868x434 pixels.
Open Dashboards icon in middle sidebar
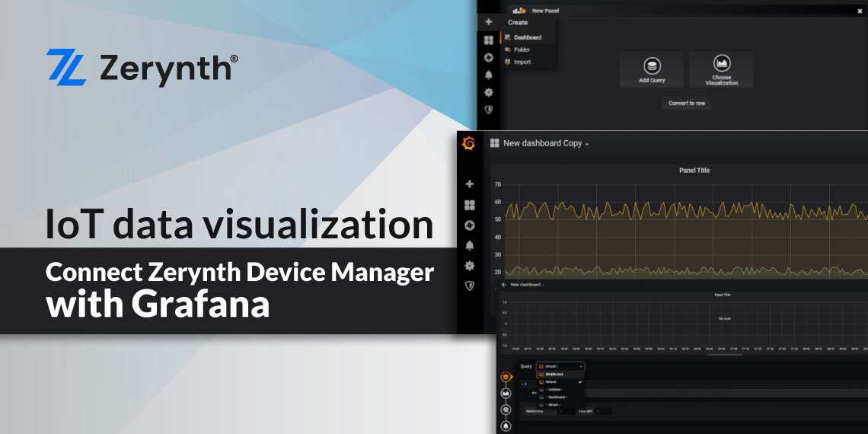coord(470,206)
